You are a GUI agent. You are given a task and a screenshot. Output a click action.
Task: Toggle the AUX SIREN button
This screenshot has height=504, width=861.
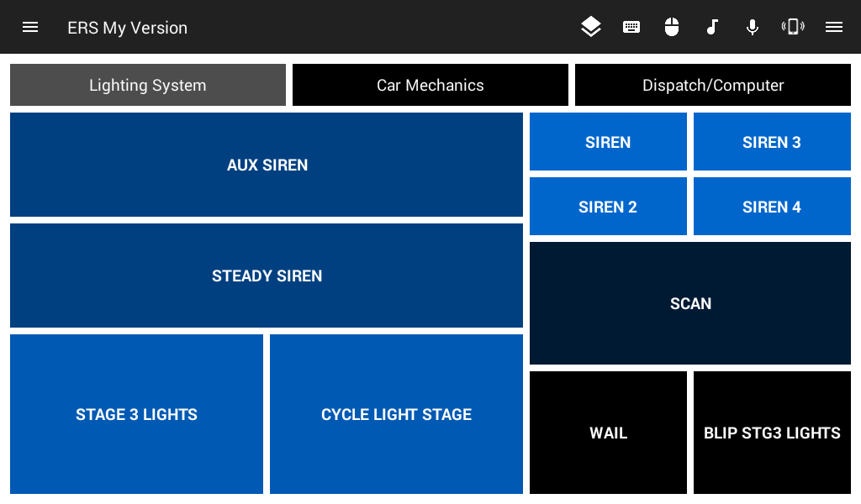(x=267, y=165)
